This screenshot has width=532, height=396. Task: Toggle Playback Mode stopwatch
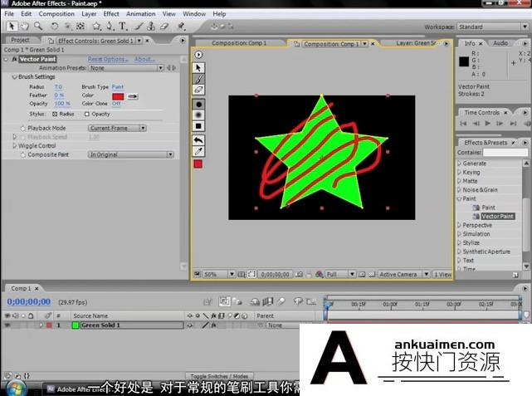pos(22,129)
